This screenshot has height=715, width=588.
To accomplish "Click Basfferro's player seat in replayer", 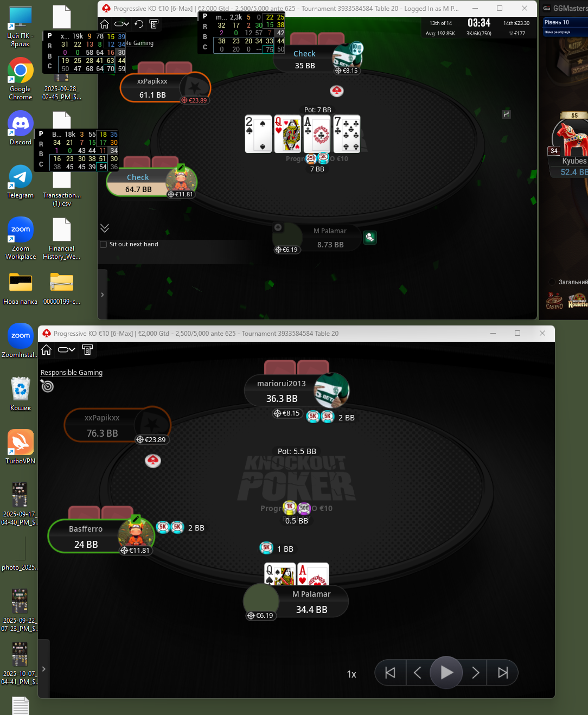I will [101, 536].
